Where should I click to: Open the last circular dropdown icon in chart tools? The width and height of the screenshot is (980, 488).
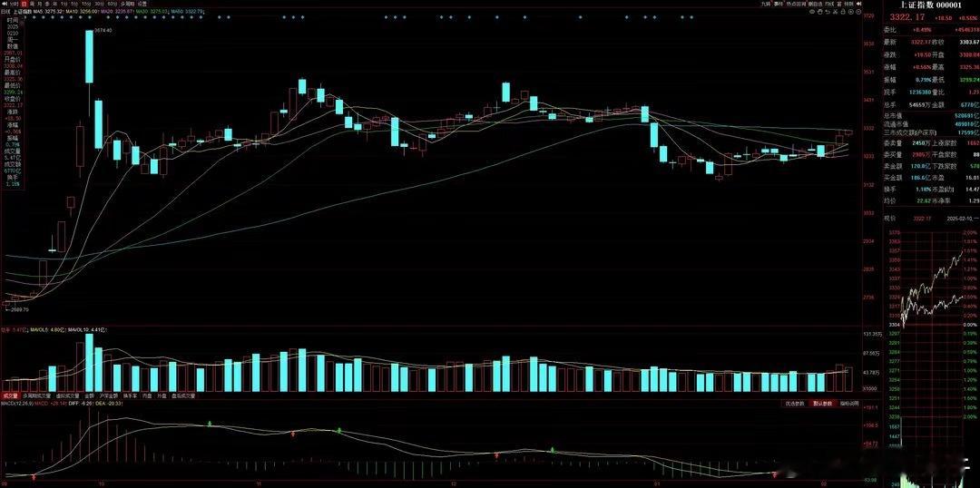point(858,11)
